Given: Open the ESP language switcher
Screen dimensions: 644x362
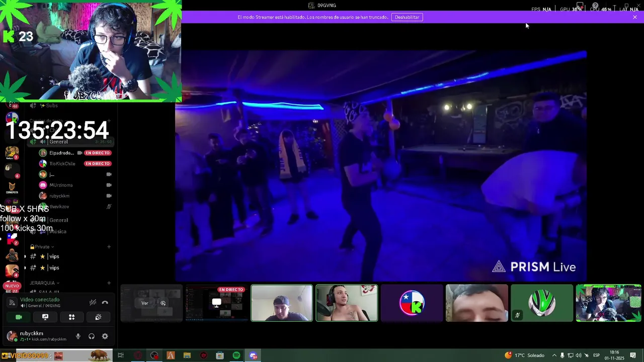Looking at the screenshot, I should click(596, 355).
